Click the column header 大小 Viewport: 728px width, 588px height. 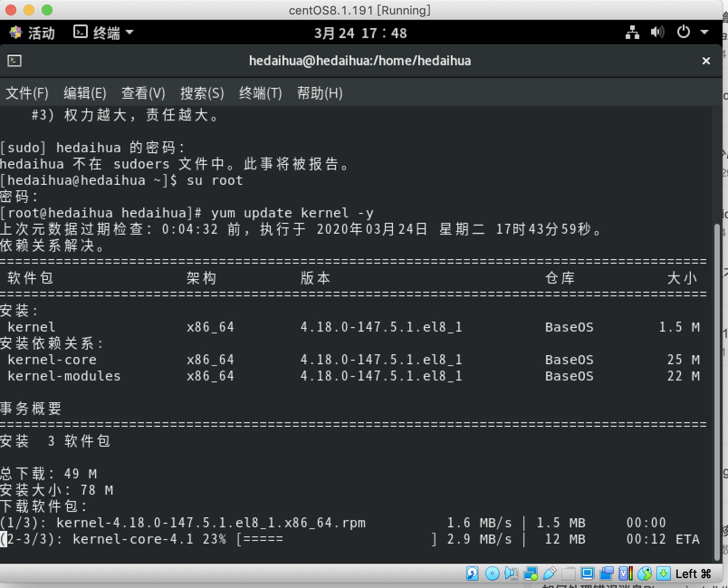click(x=682, y=278)
